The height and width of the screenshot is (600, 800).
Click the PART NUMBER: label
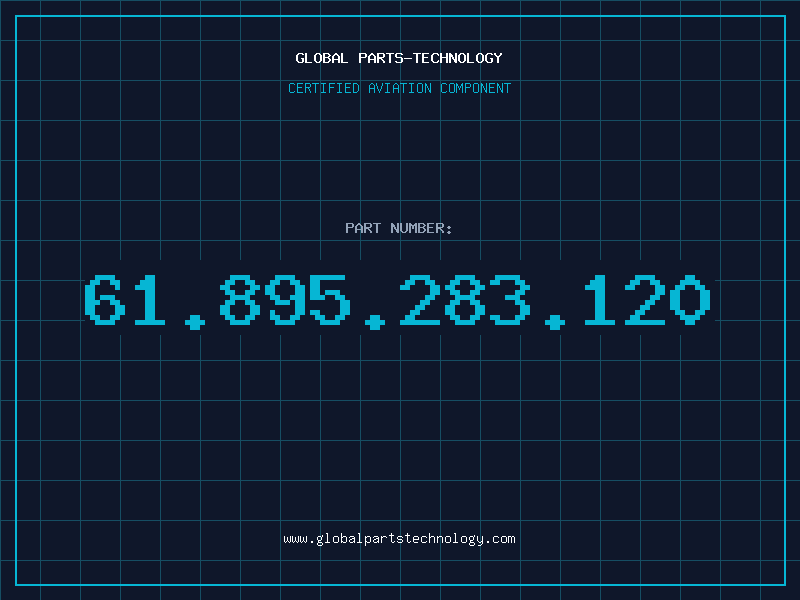399,228
